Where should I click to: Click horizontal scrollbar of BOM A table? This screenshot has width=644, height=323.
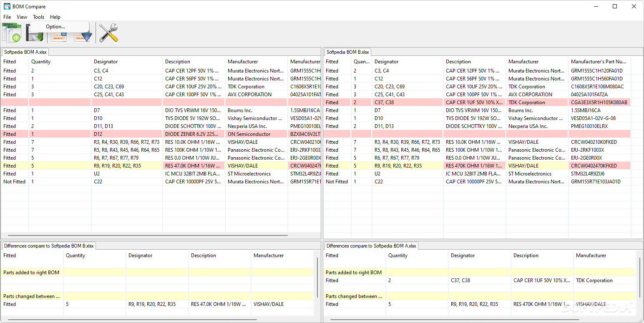[148, 236]
